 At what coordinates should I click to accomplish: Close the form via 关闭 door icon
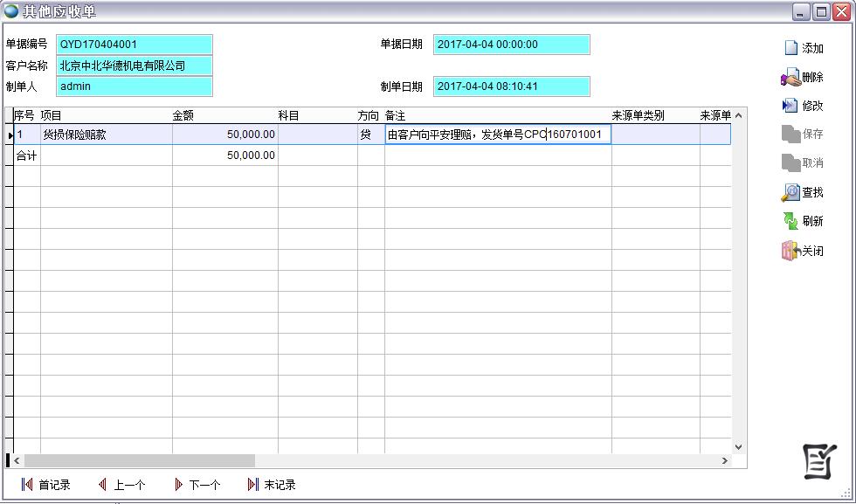click(x=790, y=251)
